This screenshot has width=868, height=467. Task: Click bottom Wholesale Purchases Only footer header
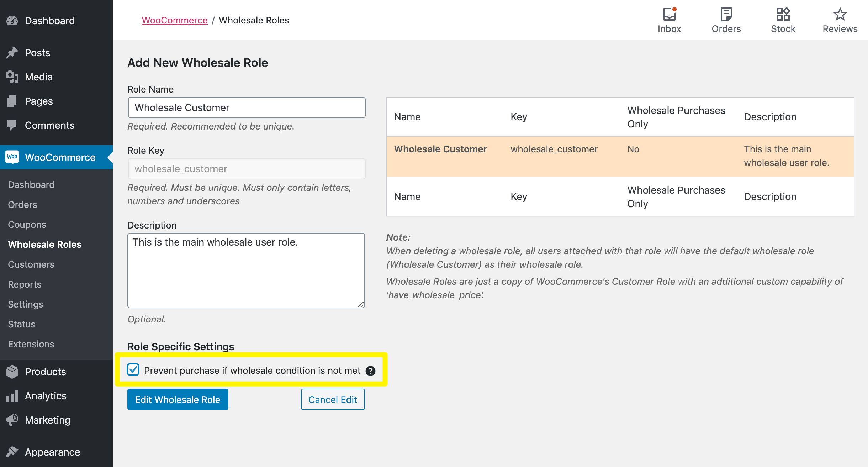[676, 197]
